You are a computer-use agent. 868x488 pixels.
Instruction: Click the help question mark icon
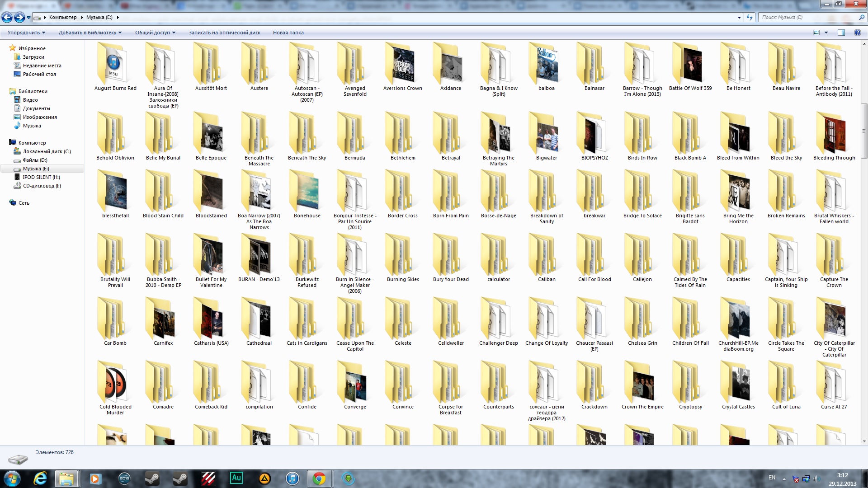pos(857,33)
